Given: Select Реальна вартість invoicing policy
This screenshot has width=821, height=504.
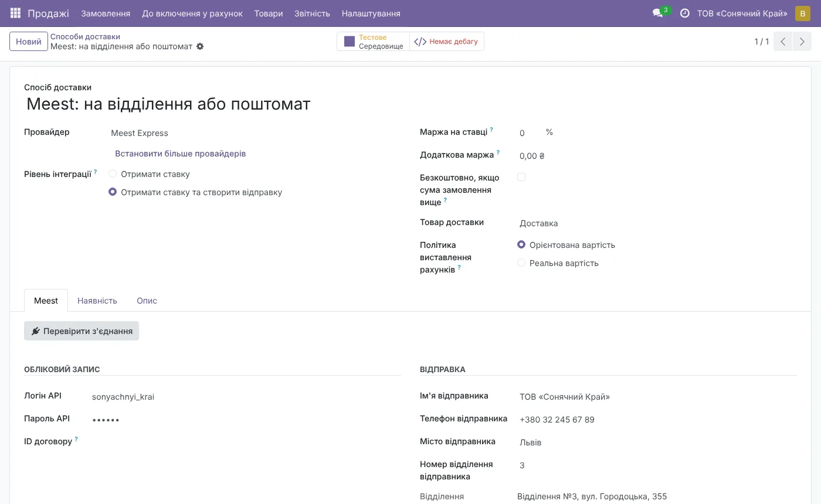Looking at the screenshot, I should 521,263.
